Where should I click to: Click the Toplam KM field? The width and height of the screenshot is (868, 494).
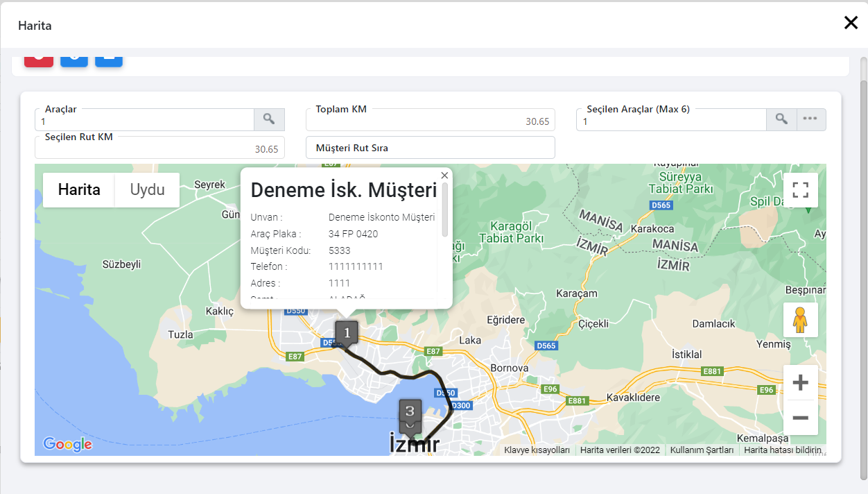click(431, 120)
